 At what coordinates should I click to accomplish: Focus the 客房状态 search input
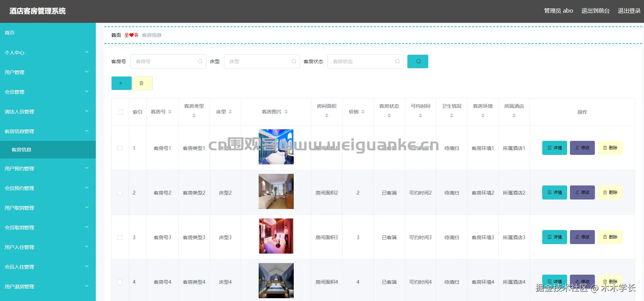pyautogui.click(x=365, y=61)
